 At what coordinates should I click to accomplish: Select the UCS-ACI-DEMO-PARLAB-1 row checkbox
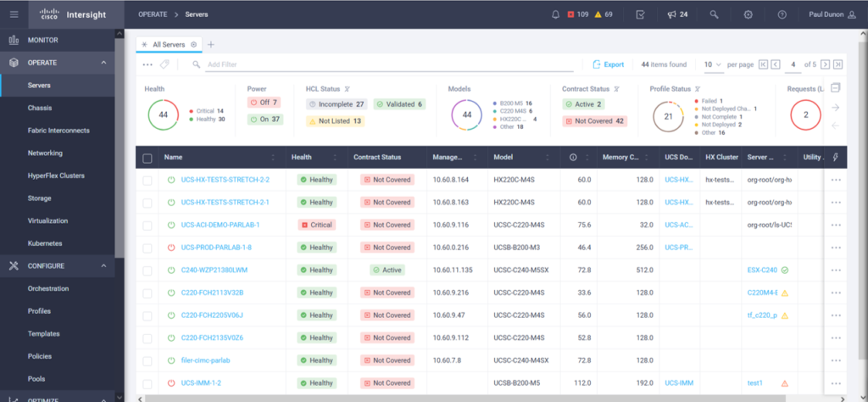point(147,225)
